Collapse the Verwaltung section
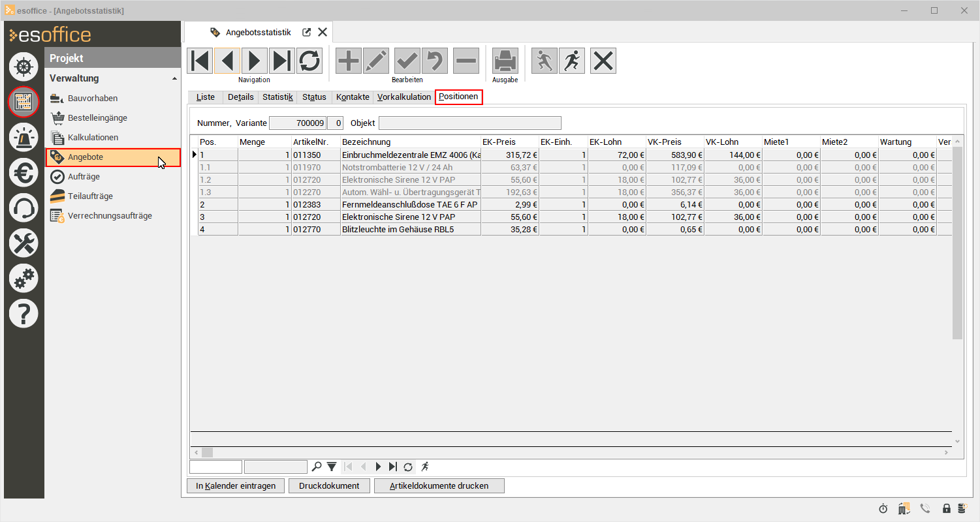Image resolution: width=980 pixels, height=522 pixels. tap(174, 78)
